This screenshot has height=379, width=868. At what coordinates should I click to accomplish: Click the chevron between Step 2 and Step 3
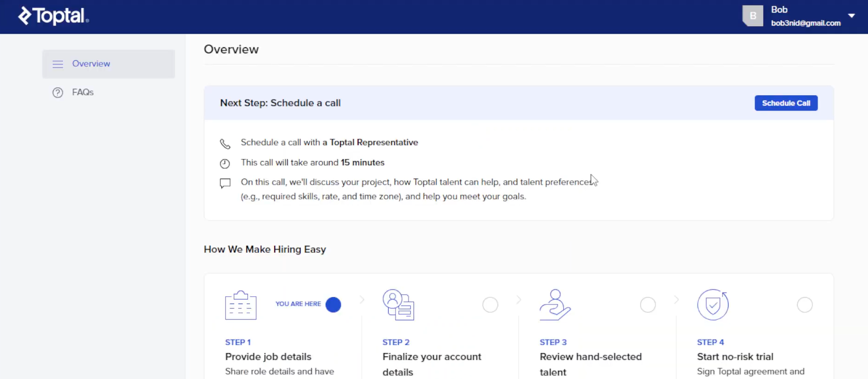pos(519,300)
